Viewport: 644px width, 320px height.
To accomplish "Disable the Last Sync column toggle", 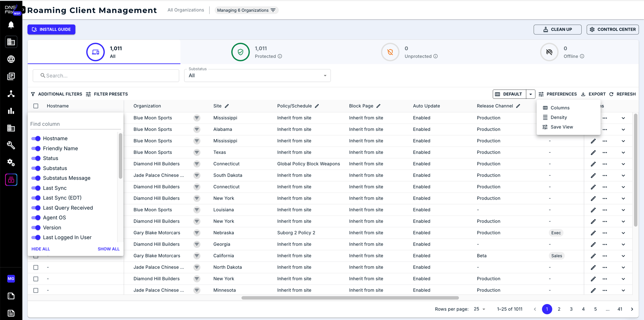I will click(36, 188).
